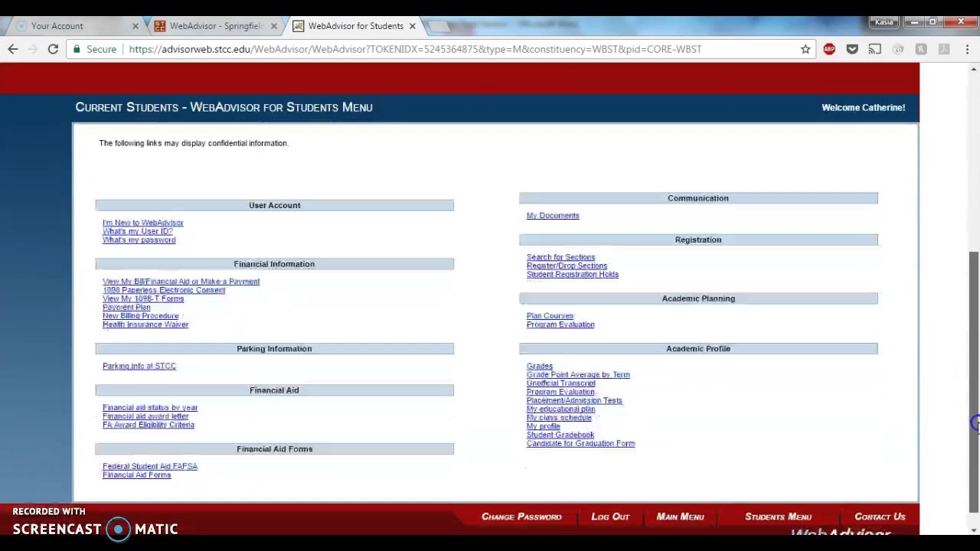The width and height of the screenshot is (980, 551).
Task: Reload the page with the refresh icon
Action: pos(53,49)
